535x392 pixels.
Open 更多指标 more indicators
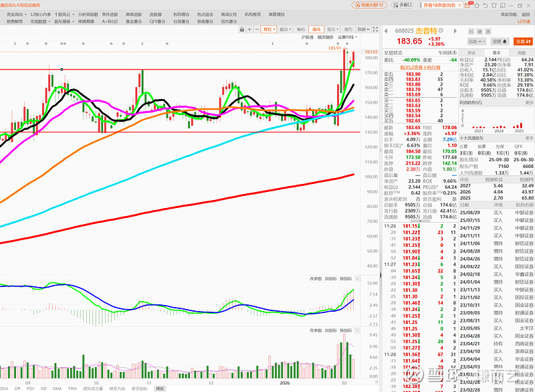(x=139, y=389)
